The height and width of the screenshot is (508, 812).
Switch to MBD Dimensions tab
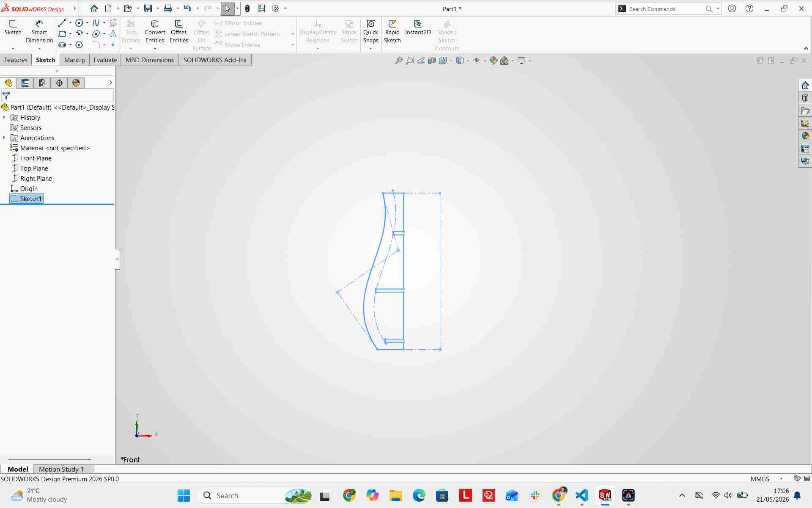pyautogui.click(x=150, y=60)
